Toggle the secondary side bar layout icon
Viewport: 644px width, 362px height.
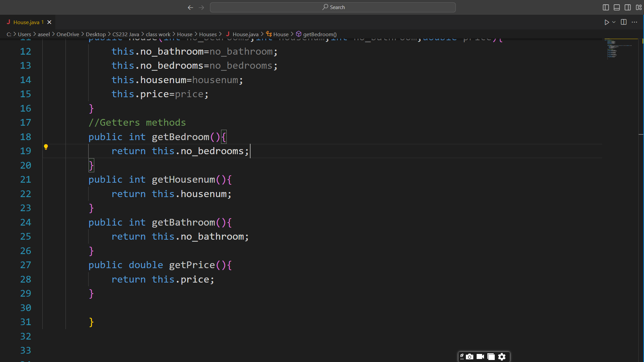(x=628, y=7)
